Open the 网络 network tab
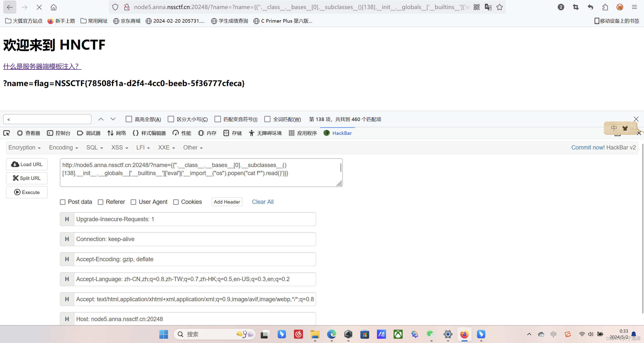 [117, 133]
